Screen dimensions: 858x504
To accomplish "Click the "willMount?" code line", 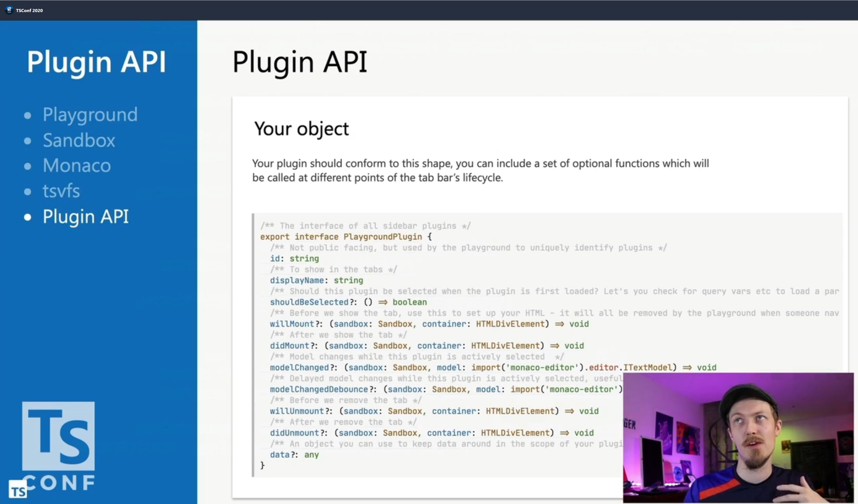I will 429,324.
